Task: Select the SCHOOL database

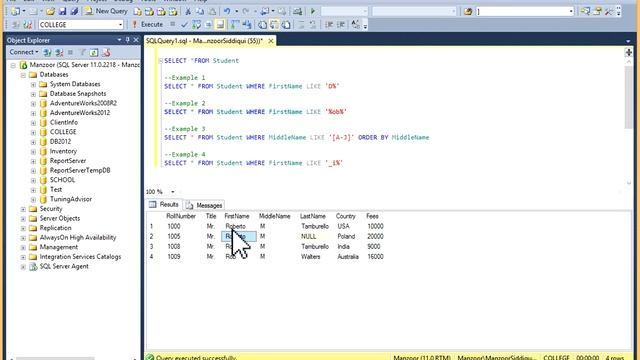Action: click(62, 180)
